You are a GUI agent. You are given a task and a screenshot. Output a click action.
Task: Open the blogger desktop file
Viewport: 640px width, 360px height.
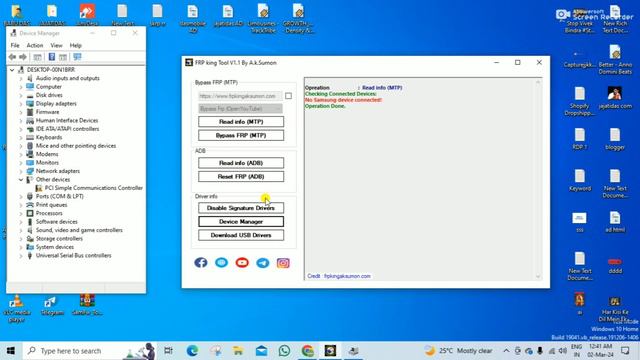(x=615, y=139)
